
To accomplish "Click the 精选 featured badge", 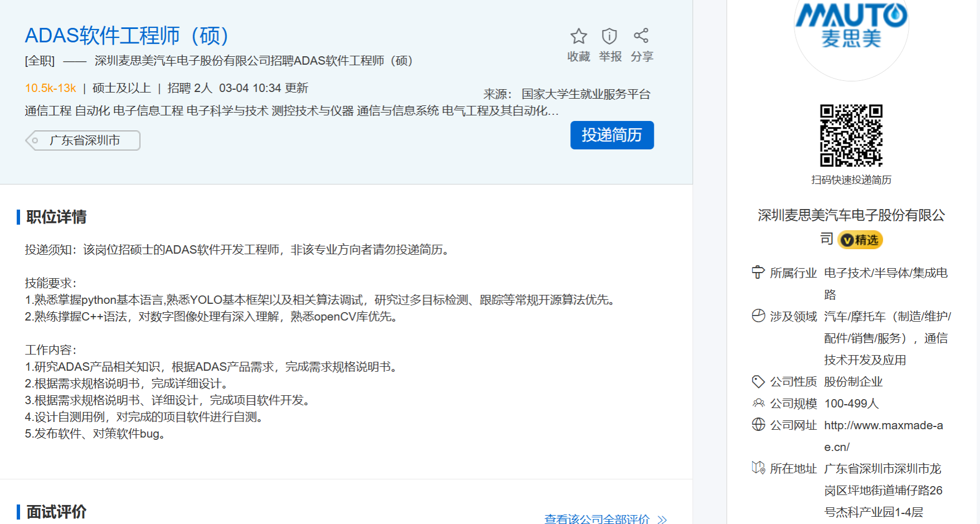I will (x=860, y=240).
